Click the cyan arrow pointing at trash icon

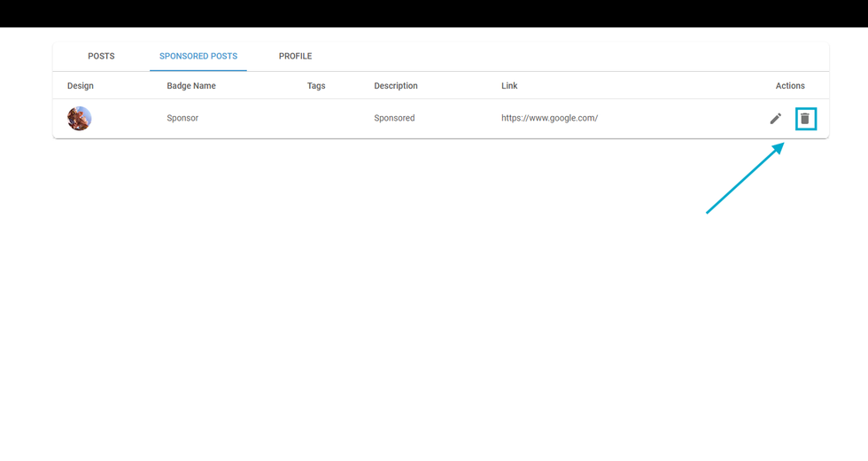click(744, 179)
